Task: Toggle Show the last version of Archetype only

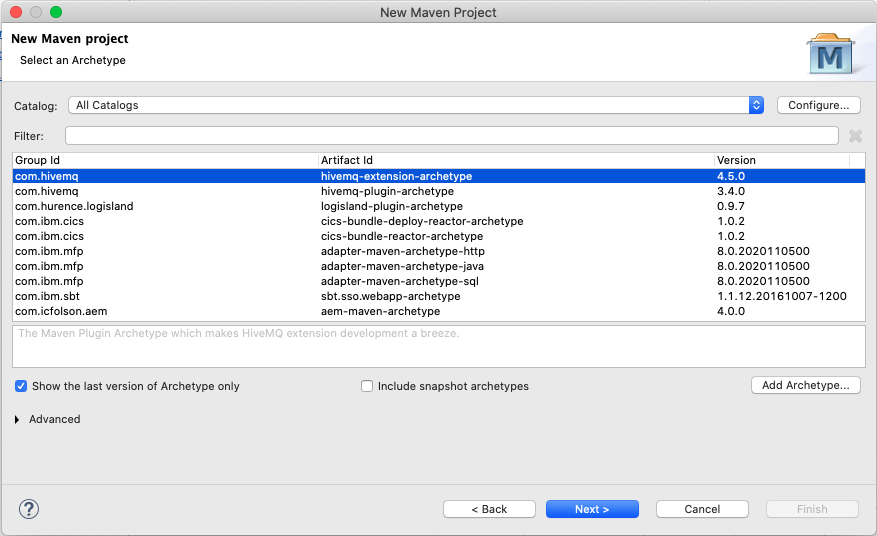Action: [x=21, y=386]
